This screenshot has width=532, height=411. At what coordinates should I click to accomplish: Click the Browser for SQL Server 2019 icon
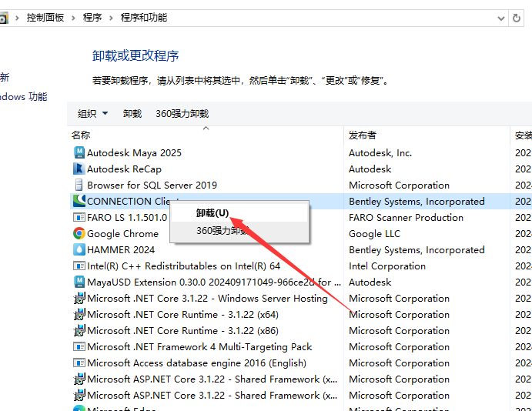point(79,185)
